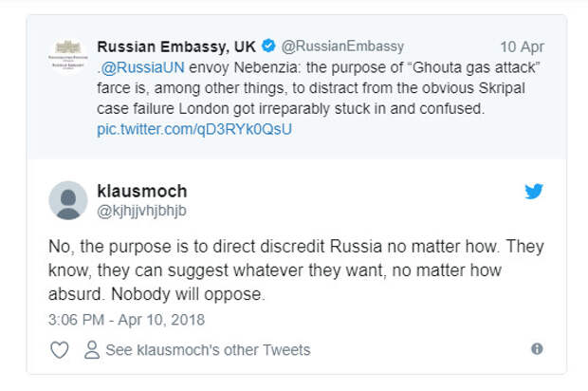This screenshot has width=588, height=391.
Task: Click the klausmoch display name
Action: pyautogui.click(x=142, y=191)
